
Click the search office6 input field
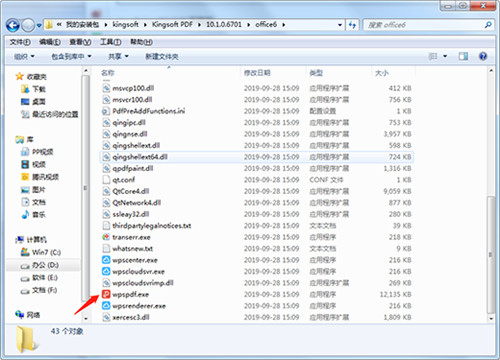point(423,25)
